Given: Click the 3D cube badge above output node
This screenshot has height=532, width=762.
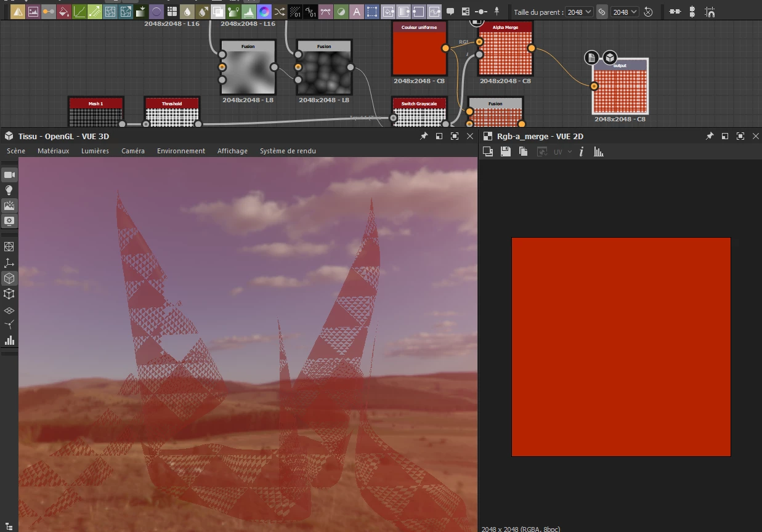Looking at the screenshot, I should tap(610, 58).
